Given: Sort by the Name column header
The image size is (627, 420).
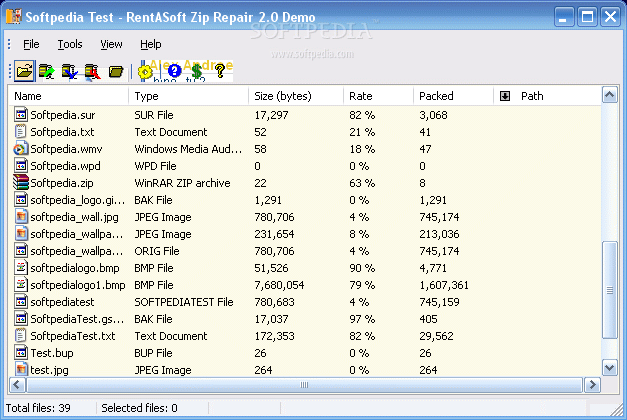Looking at the screenshot, I should (69, 96).
